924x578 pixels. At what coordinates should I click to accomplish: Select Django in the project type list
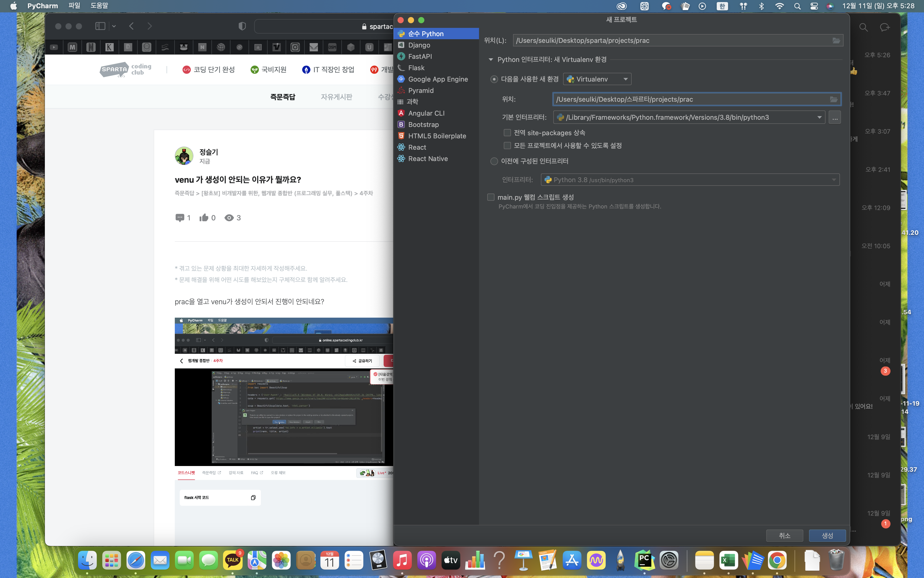[x=436, y=45]
